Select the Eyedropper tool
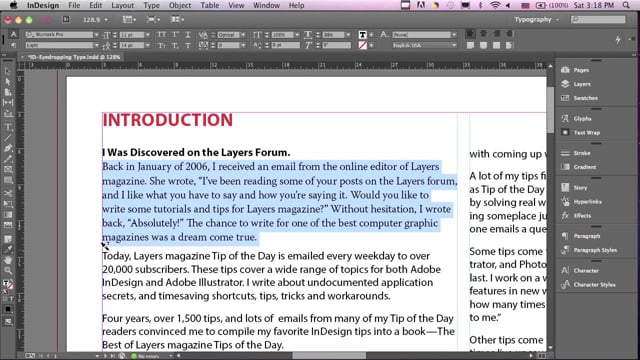 pyautogui.click(x=8, y=249)
